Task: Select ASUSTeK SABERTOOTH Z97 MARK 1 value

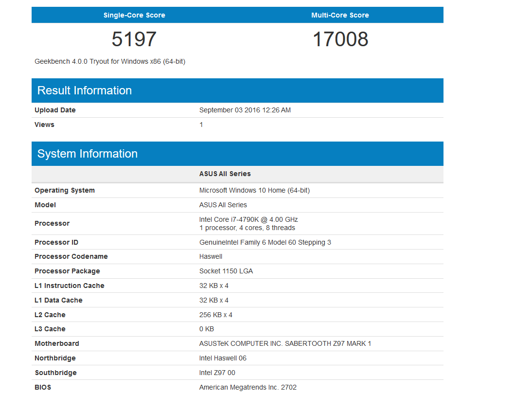Action: point(285,343)
